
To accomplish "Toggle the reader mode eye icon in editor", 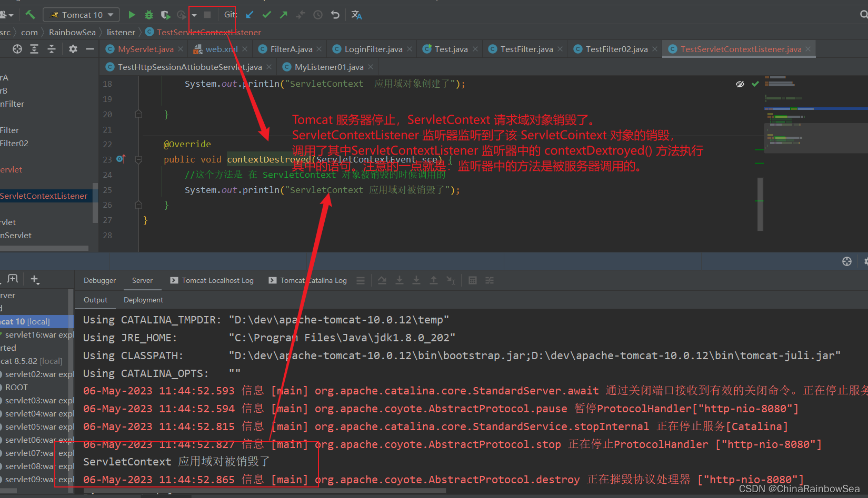I will tap(740, 84).
